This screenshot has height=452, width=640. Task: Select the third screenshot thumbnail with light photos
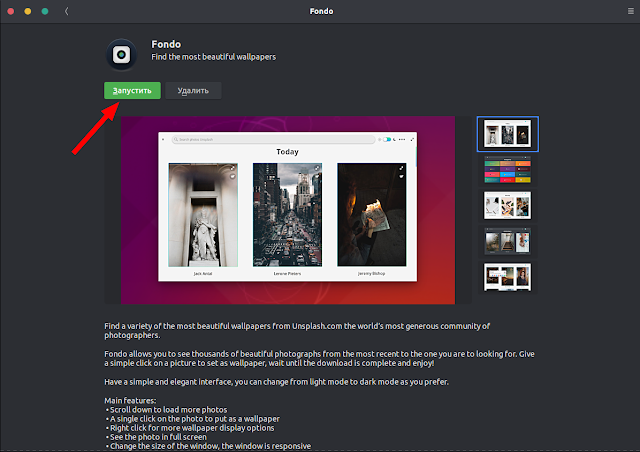507,205
